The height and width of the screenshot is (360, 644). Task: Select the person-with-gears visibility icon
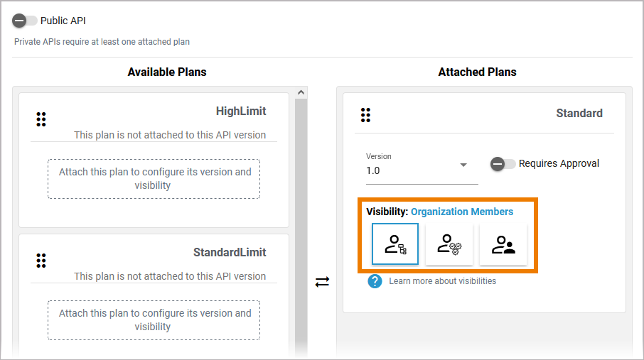pos(449,244)
